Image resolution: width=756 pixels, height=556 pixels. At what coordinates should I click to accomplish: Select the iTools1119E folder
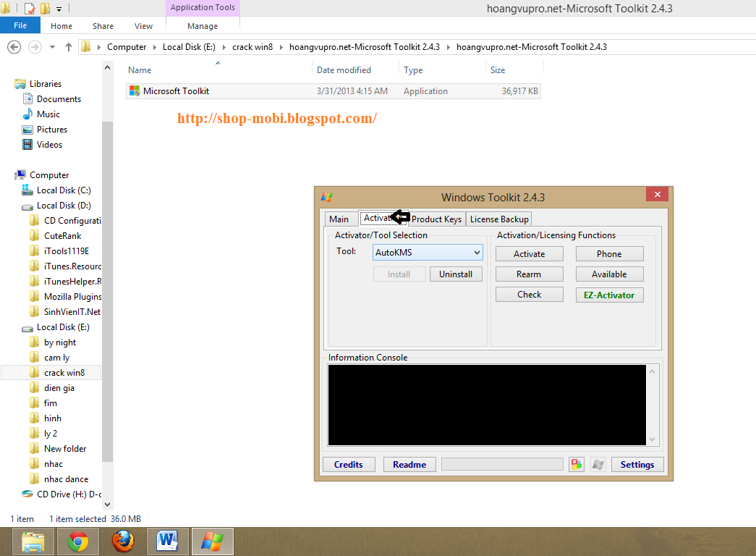[67, 251]
